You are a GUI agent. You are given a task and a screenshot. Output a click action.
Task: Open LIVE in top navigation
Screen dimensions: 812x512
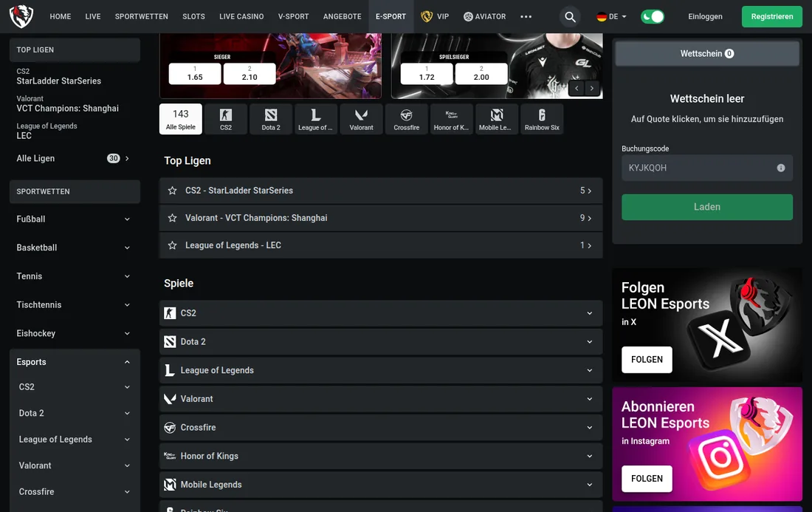(93, 16)
